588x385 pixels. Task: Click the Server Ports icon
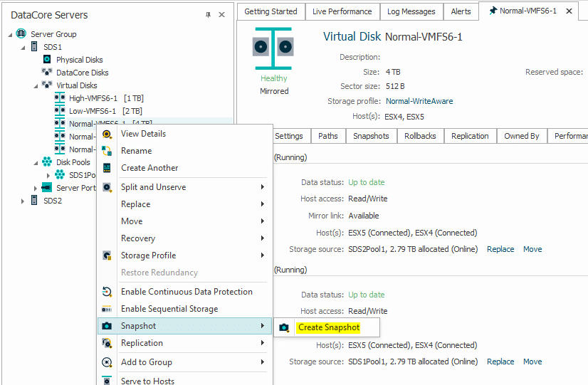click(46, 187)
